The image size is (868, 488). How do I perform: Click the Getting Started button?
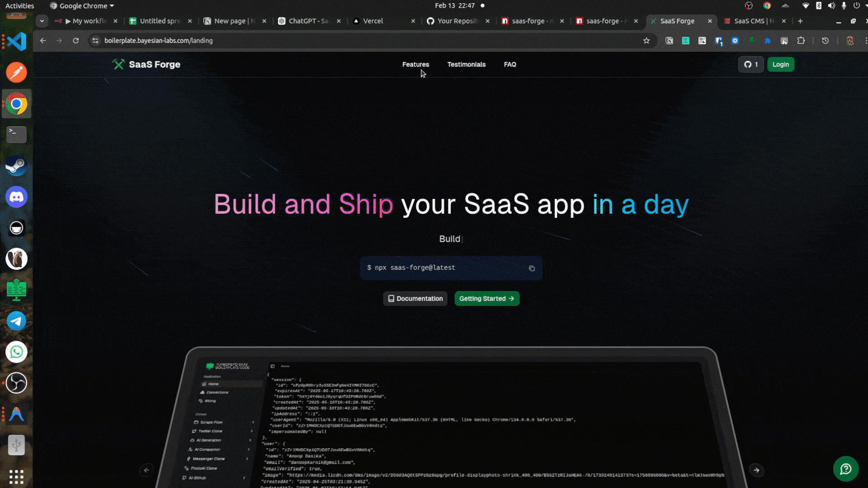coord(486,299)
